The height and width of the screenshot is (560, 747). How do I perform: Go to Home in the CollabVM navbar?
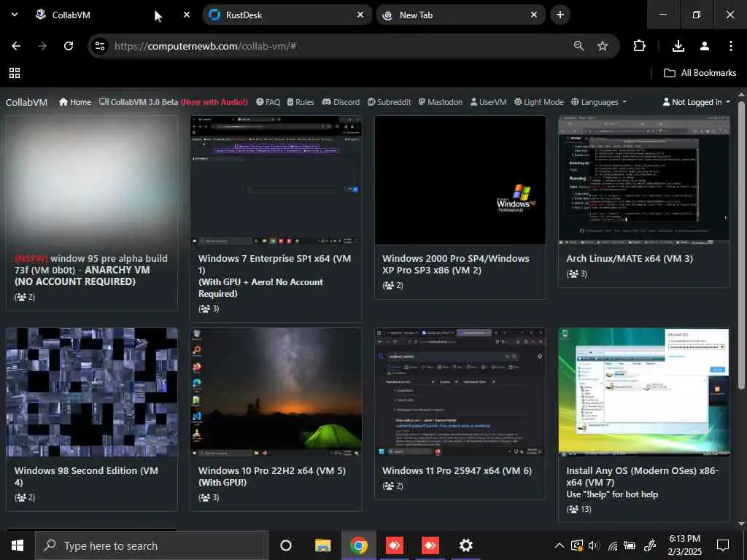(75, 102)
